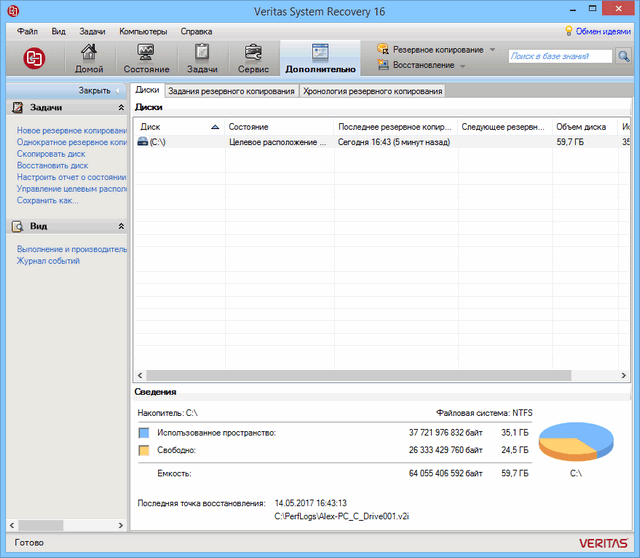This screenshot has height=558, width=640.
Task: Switch to Задания резервного копирования tab
Action: point(231,91)
